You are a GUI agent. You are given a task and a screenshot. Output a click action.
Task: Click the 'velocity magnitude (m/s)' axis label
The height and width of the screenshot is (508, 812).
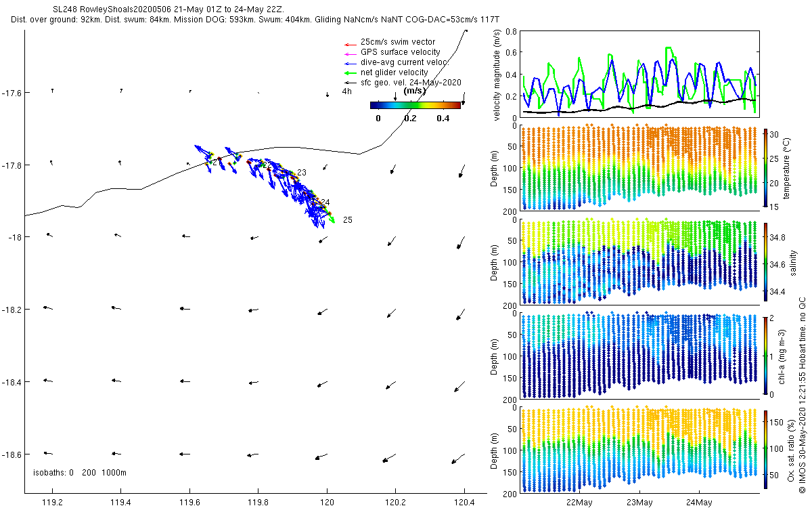click(x=497, y=75)
